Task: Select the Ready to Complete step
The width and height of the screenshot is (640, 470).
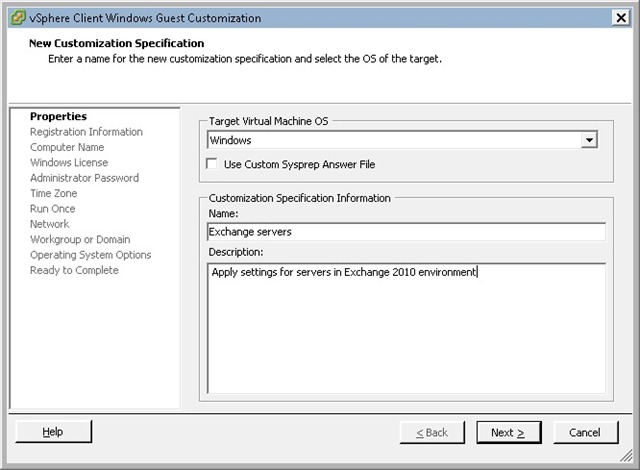Action: tap(74, 271)
